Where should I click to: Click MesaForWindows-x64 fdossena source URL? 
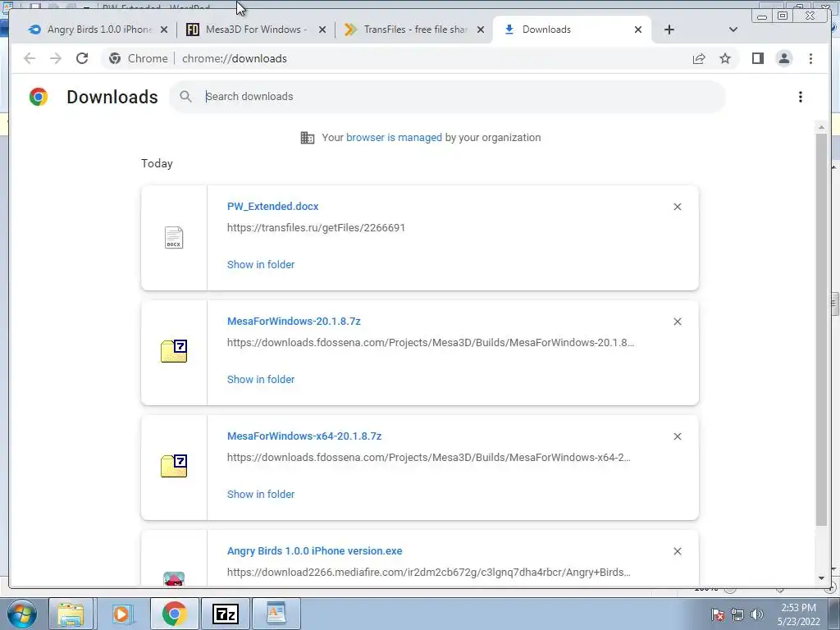click(x=428, y=458)
